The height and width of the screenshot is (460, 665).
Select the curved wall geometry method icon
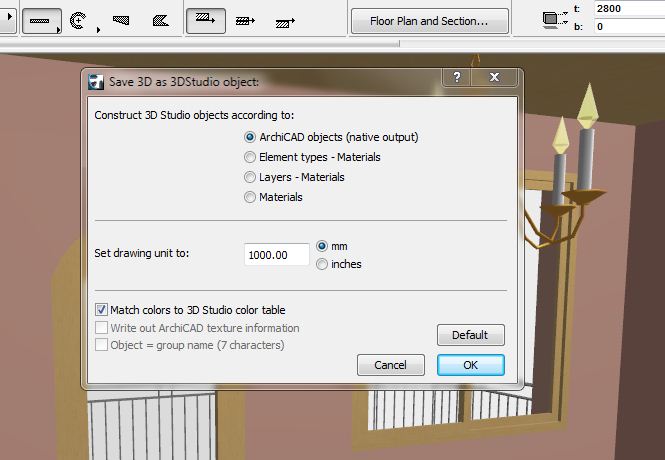tap(78, 20)
